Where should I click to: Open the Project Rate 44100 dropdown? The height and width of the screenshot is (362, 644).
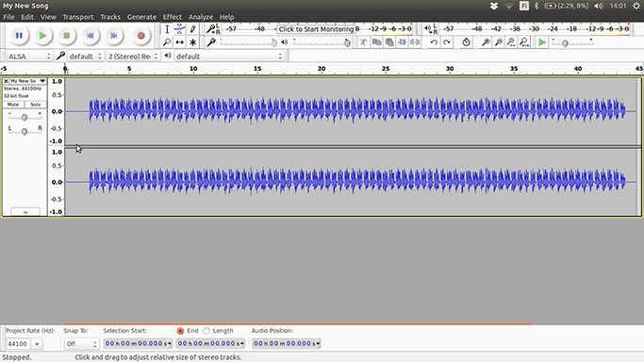point(37,344)
